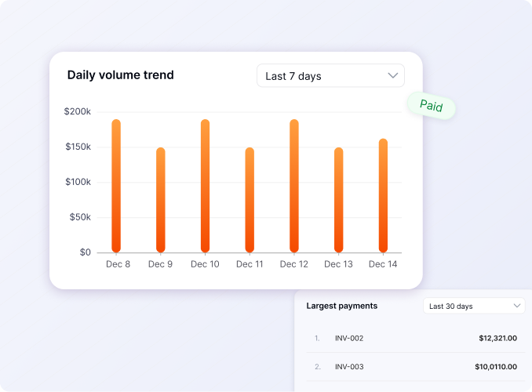This screenshot has width=532, height=392.
Task: Click the chevron arrow in Last 7 days
Action: (393, 76)
